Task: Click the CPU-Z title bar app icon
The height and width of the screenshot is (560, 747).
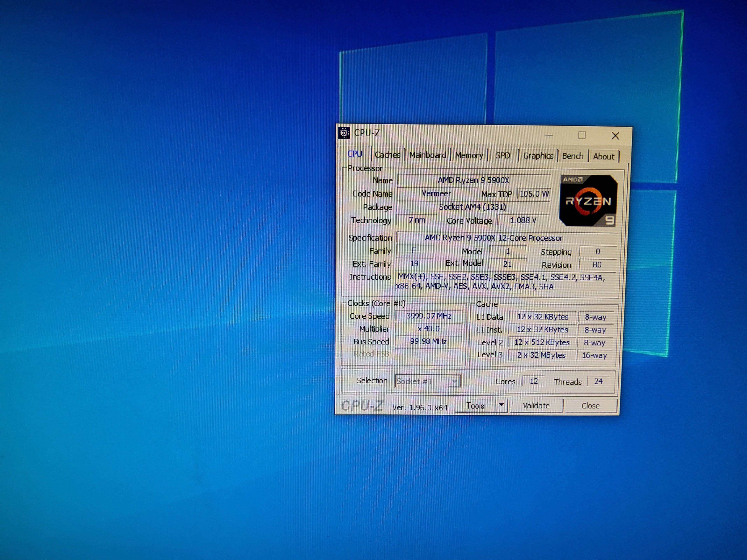Action: click(344, 133)
